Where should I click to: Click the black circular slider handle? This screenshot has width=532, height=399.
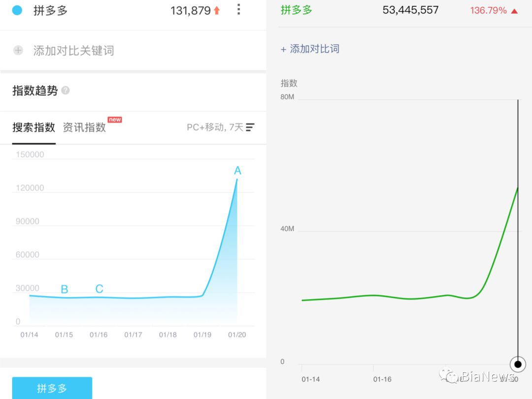[518, 364]
